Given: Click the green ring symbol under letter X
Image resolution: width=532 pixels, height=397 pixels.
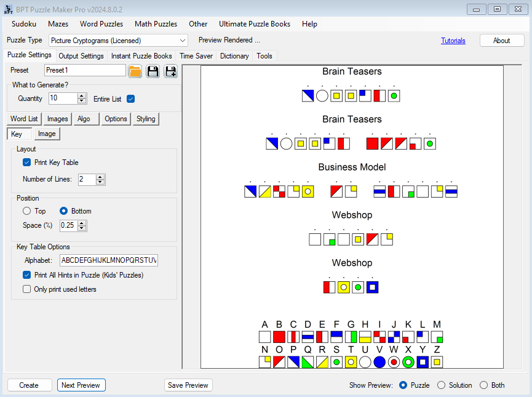Looking at the screenshot, I should 408,362.
